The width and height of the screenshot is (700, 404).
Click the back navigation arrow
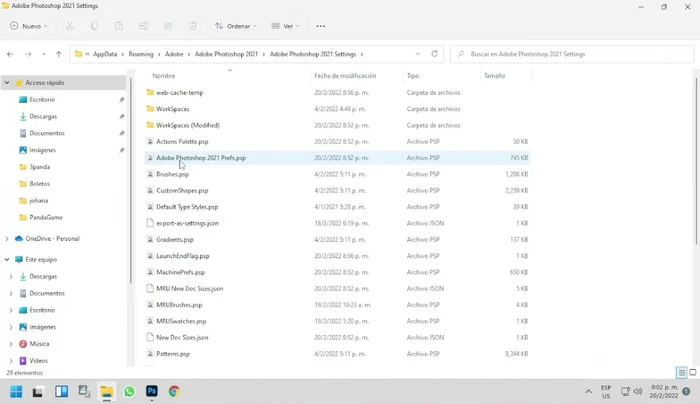point(10,54)
